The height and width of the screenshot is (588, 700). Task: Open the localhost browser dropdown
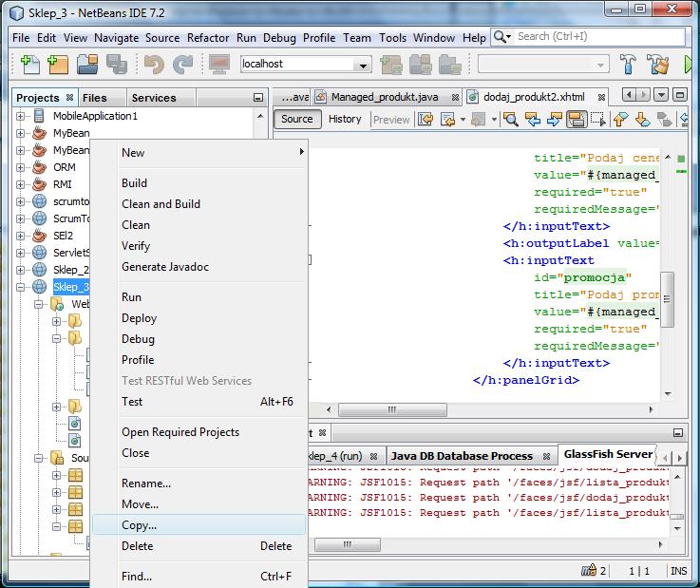[363, 66]
